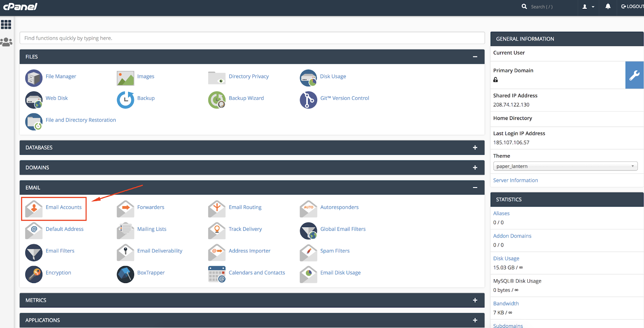Collapse the Files section

tap(475, 57)
